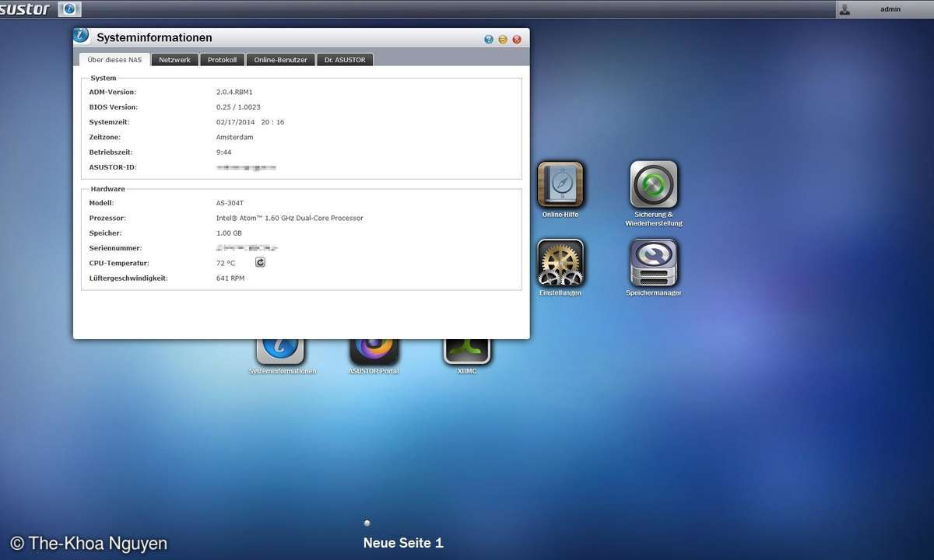Open the XBMC desktop app

coord(467,352)
